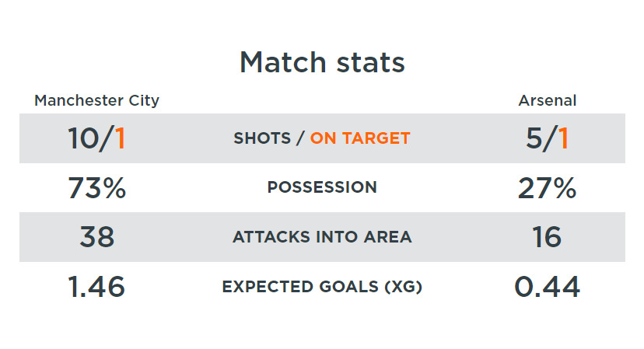Click Arsenal's 5/1 shots value
This screenshot has width=644, height=349.
547,138
